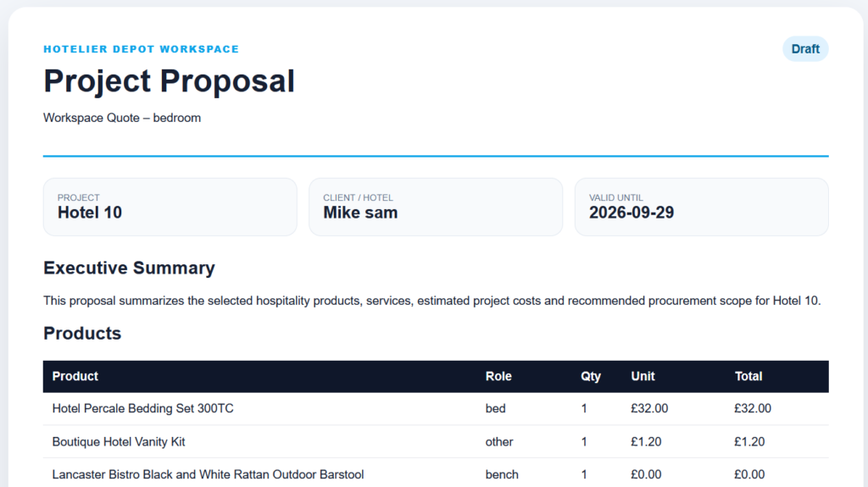Screen dimensions: 868x487
Task: Click the Workspace Quote – bedroom subtitle
Action: click(x=122, y=118)
